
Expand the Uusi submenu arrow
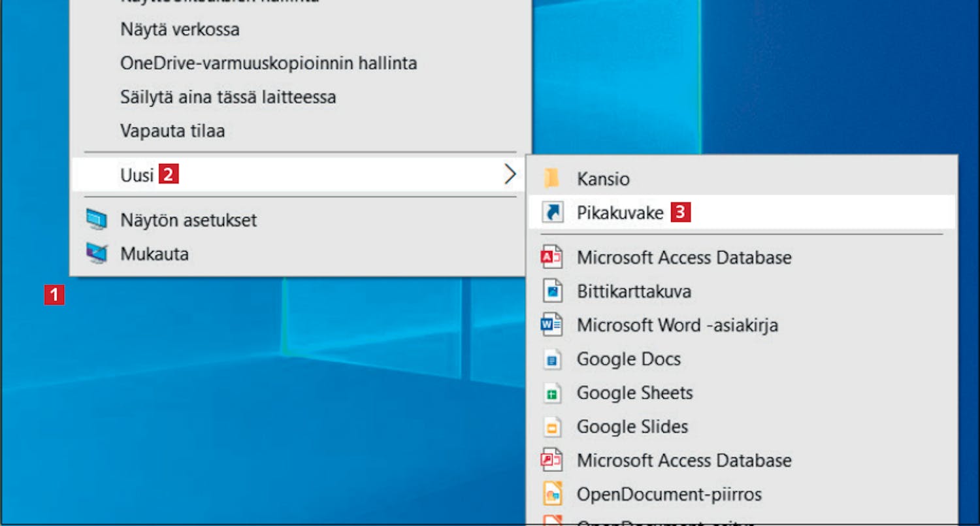(510, 174)
